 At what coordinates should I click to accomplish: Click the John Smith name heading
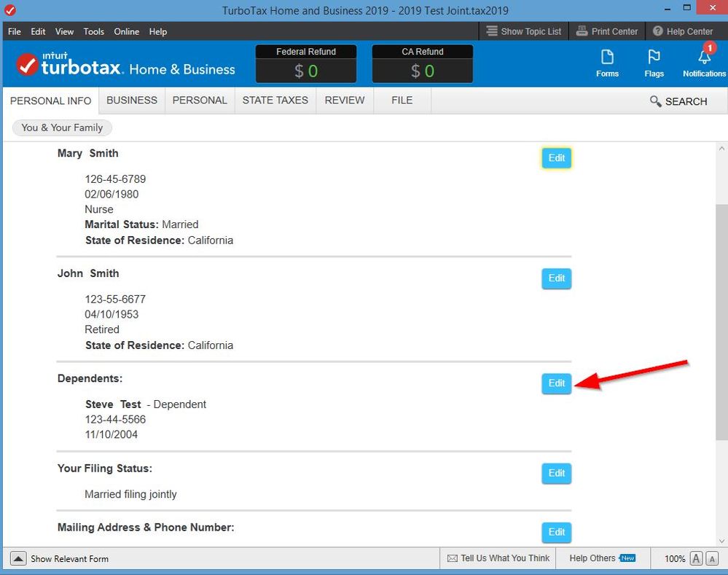tap(88, 273)
